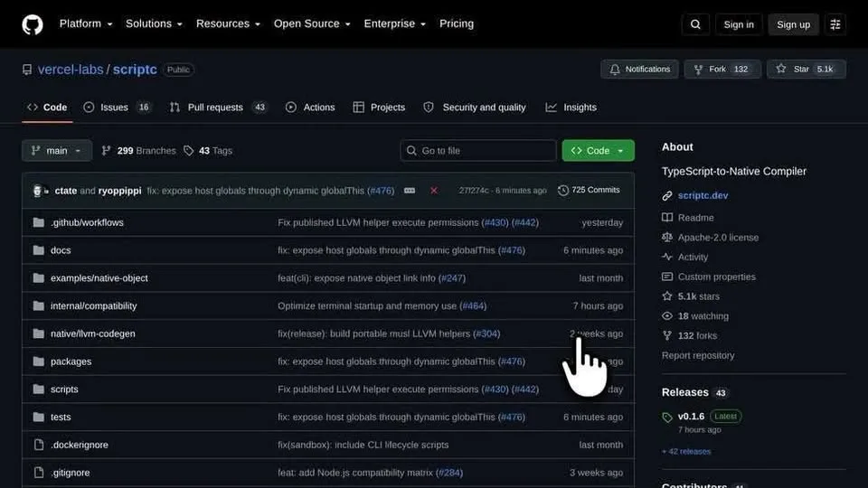Open the Resources dropdown menu

coord(228,23)
